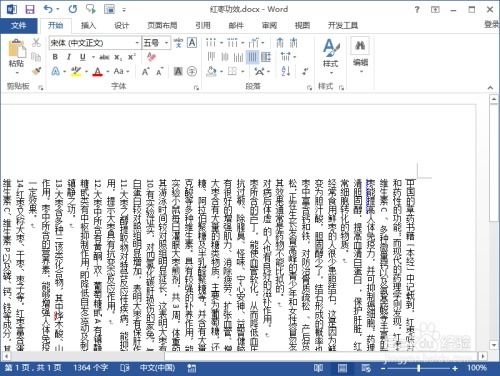Screen dimensions: 500x376
Task: Click the page number status 第1页
Action: pyautogui.click(x=33, y=368)
